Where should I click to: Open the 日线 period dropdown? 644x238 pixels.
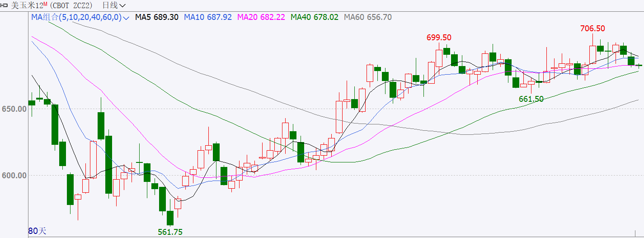point(114,5)
